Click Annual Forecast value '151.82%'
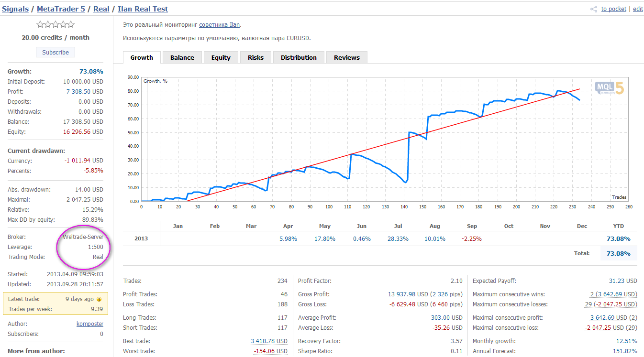644x357 pixels. [625, 351]
